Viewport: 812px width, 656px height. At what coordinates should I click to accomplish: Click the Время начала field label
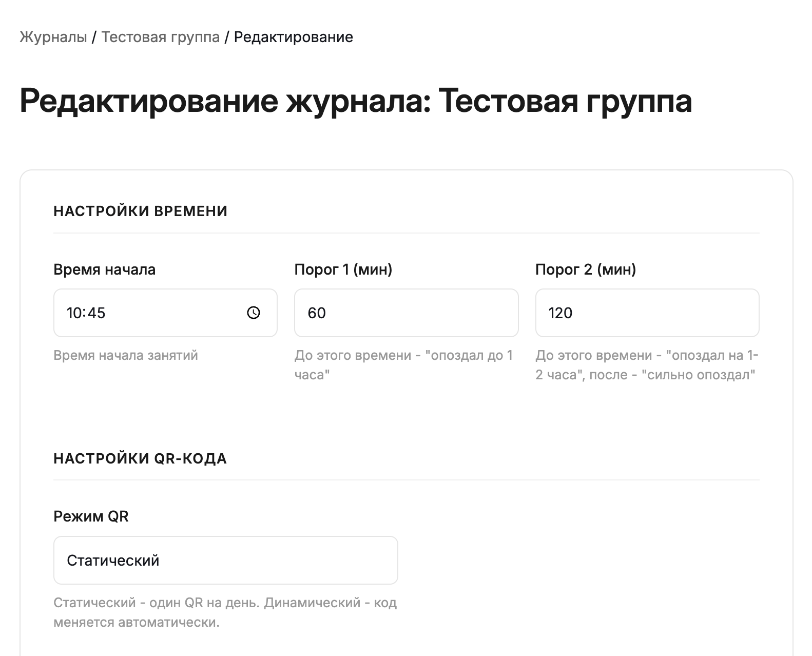click(x=104, y=269)
